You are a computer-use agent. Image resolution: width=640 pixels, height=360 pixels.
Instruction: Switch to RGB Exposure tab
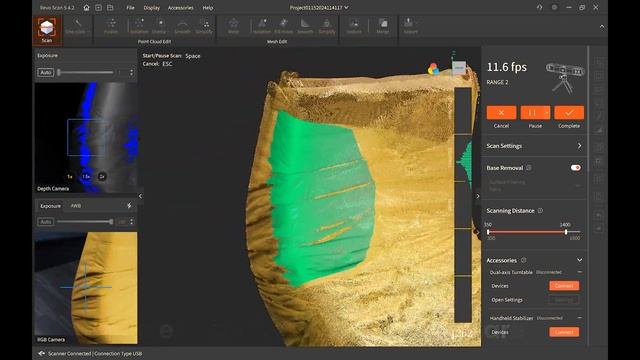(x=51, y=206)
